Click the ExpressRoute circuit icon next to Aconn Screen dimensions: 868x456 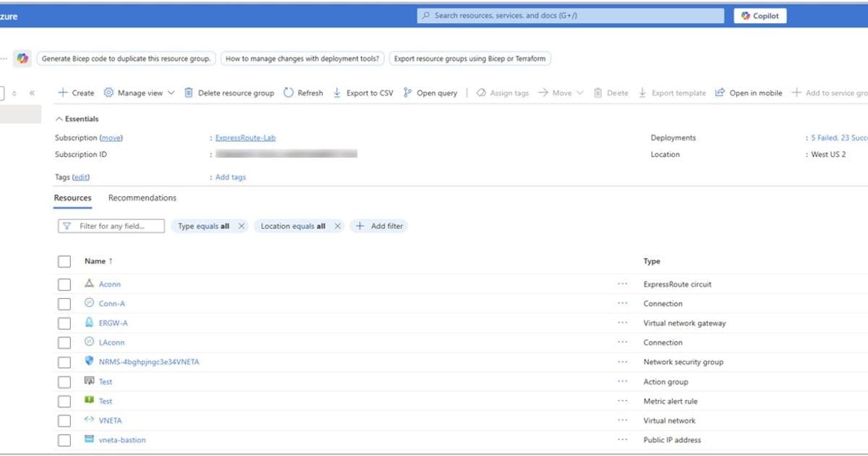click(x=88, y=284)
